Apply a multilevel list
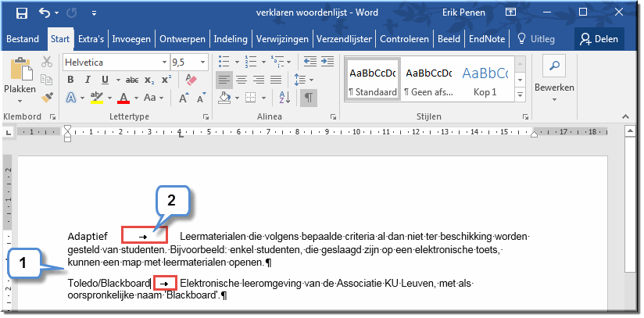644x318 pixels. click(x=277, y=62)
